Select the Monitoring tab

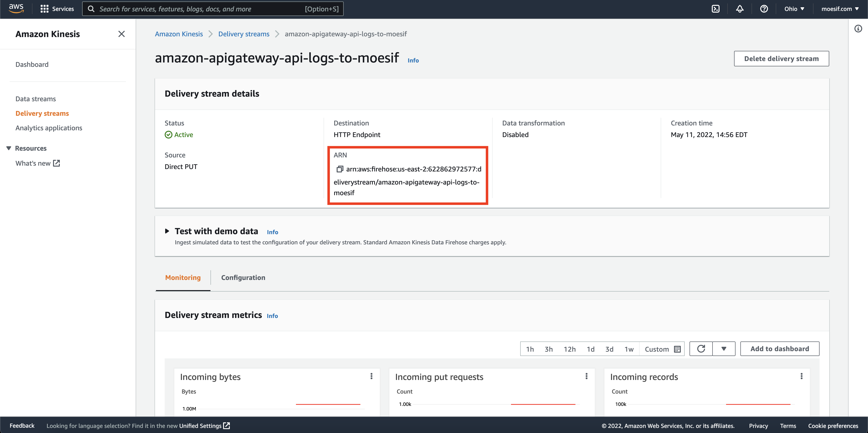point(183,278)
